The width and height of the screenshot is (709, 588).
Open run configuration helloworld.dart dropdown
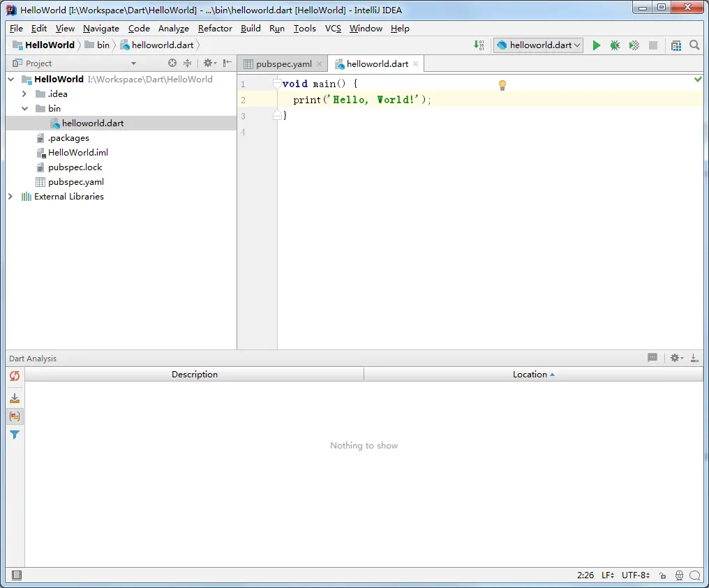click(538, 45)
